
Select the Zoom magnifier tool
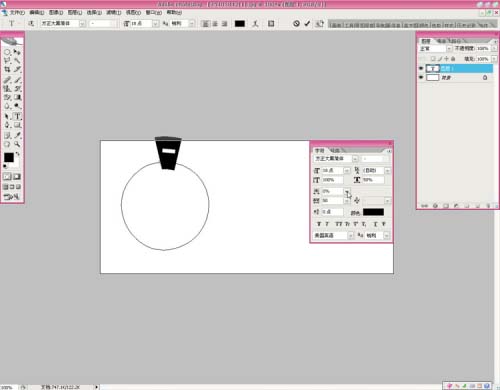(x=17, y=144)
